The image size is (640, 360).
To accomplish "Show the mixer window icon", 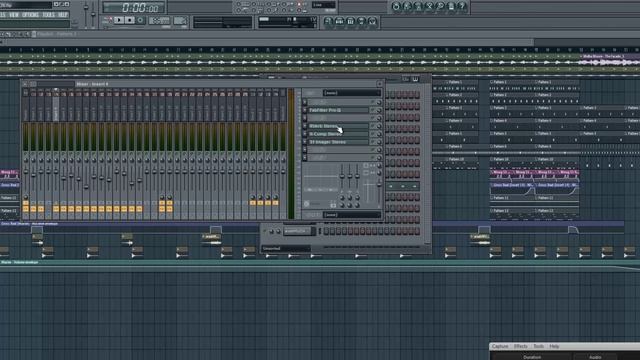I will 372,21.
